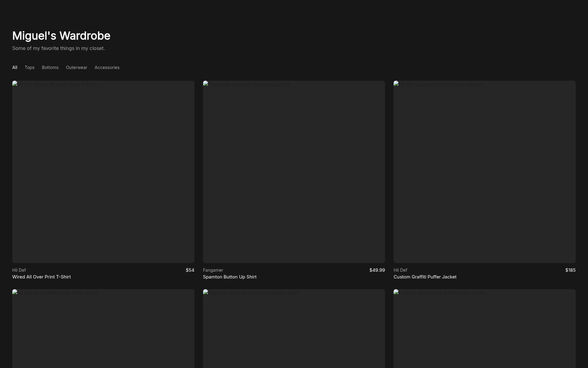The image size is (588, 368).
Task: Click the Wired All Over Print T-Shirt title
Action: pyautogui.click(x=41, y=277)
